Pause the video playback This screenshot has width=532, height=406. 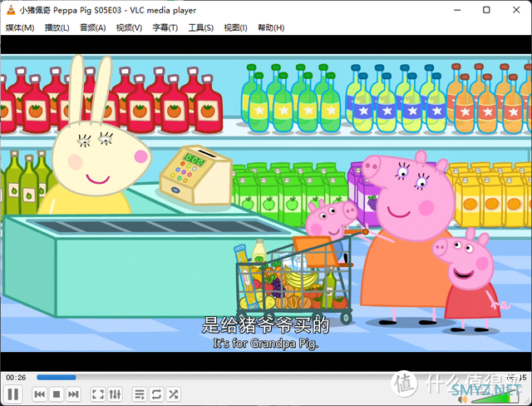click(13, 394)
